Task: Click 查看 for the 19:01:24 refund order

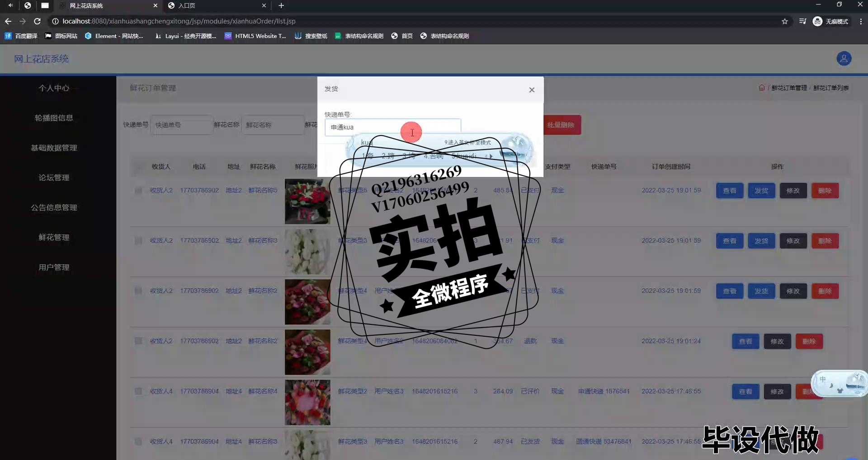Action: pos(745,341)
